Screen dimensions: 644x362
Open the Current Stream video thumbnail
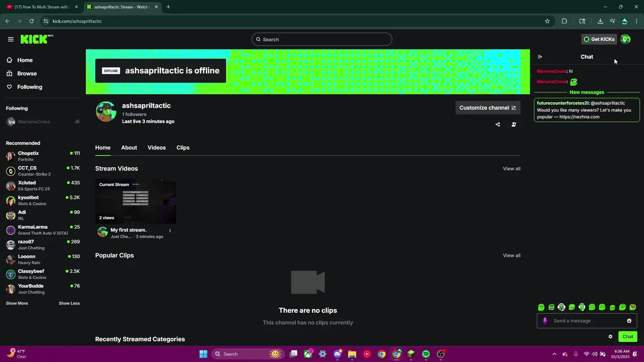[x=135, y=201]
